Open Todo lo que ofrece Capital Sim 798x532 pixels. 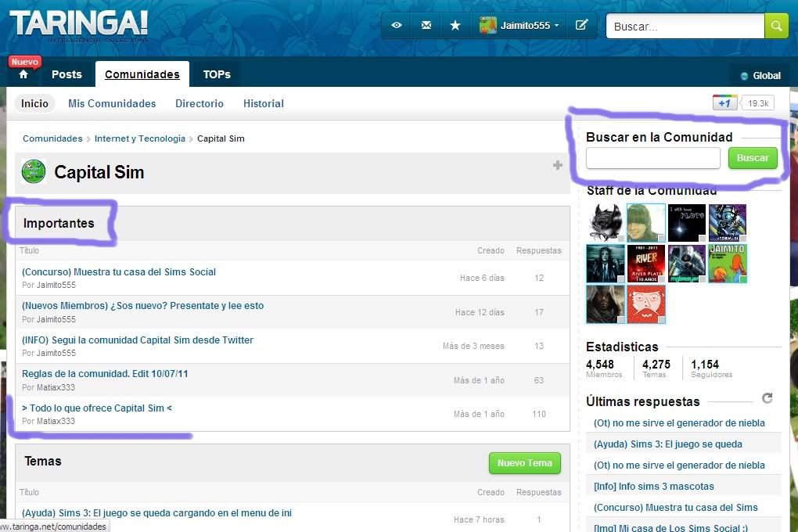tap(97, 408)
